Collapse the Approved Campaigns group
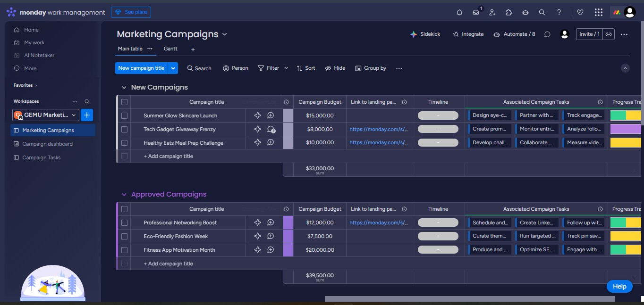Screen dimensions: 644x305 point(124,195)
